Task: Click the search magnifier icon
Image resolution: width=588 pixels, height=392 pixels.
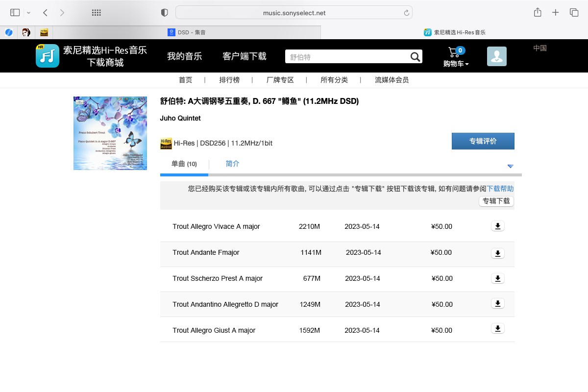Action: pyautogui.click(x=415, y=57)
